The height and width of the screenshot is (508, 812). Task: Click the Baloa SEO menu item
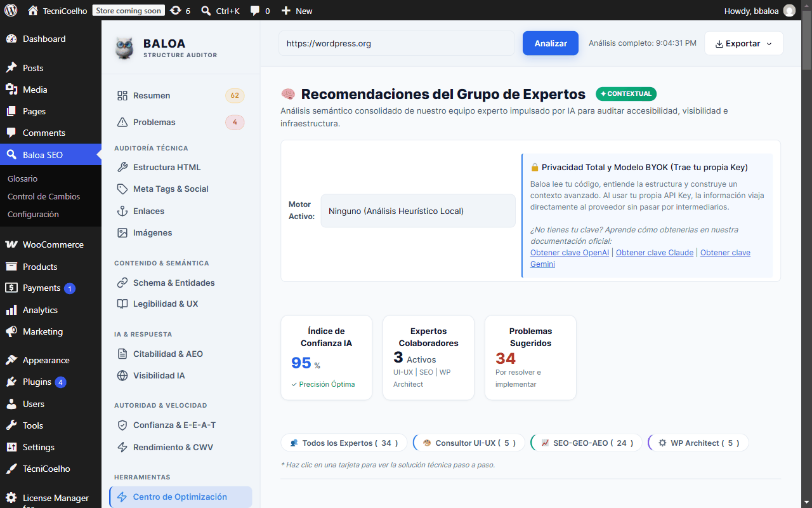click(51, 154)
